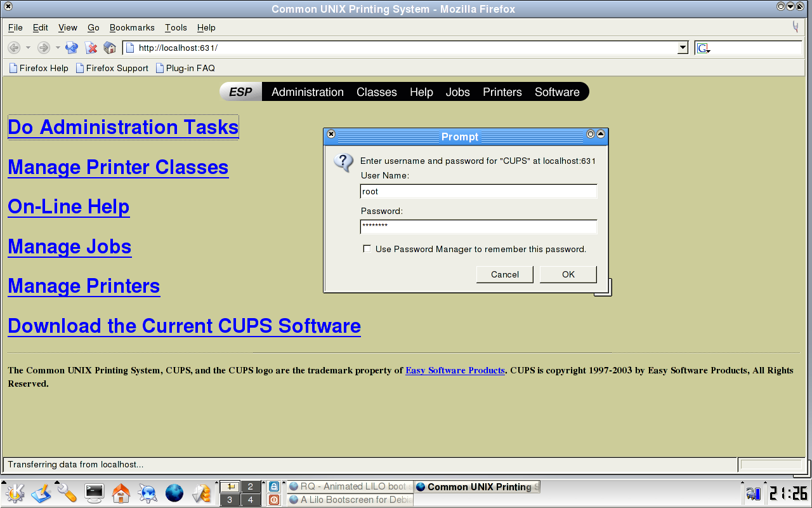This screenshot has height=508, width=812.
Task: Open the wrench settings icon in panel
Action: 67,493
